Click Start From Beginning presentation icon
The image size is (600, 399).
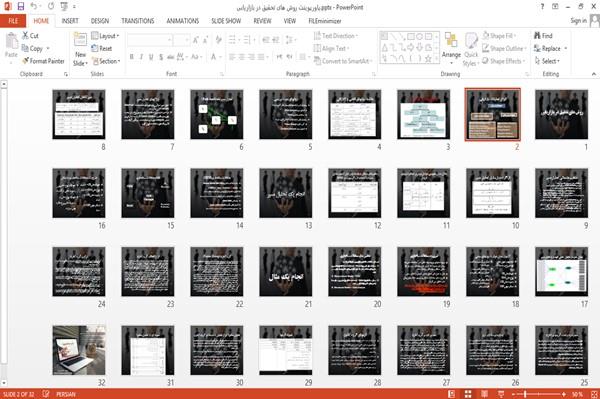64,7
